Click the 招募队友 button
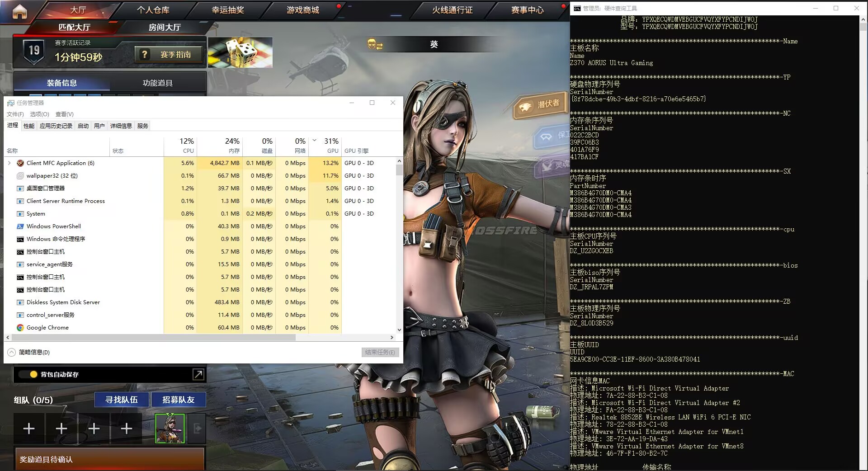The width and height of the screenshot is (868, 471). point(179,400)
